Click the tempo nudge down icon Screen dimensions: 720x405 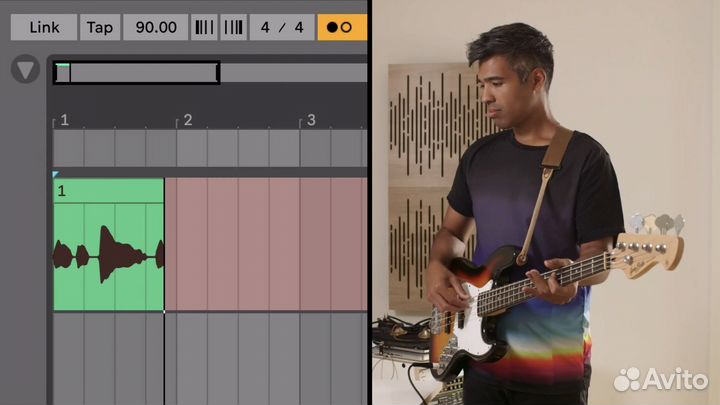point(204,27)
